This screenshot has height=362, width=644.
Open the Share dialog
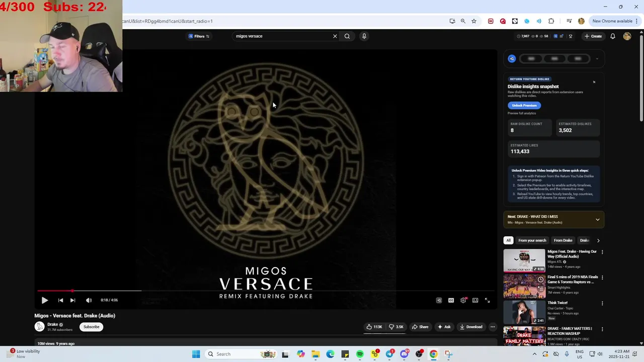420,327
